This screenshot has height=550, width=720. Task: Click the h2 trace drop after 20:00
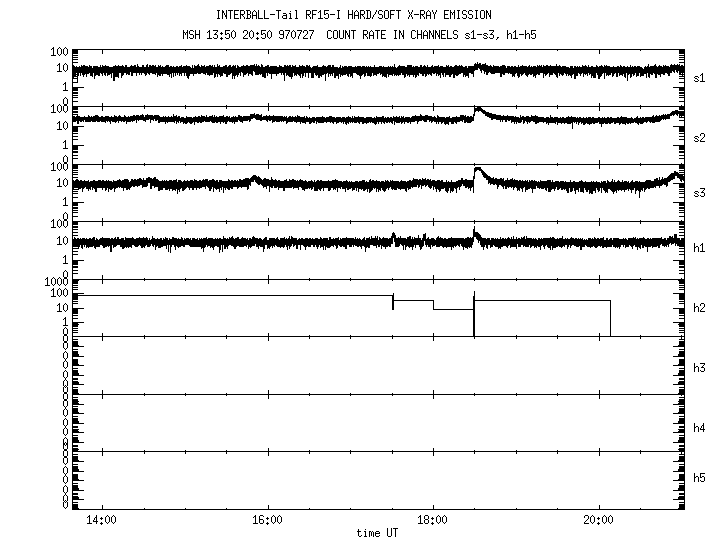[x=610, y=318]
